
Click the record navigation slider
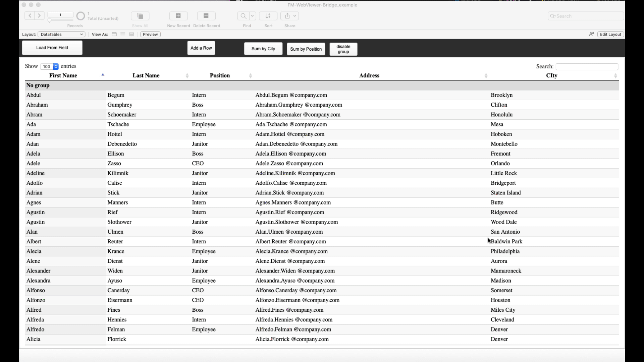click(x=60, y=20)
